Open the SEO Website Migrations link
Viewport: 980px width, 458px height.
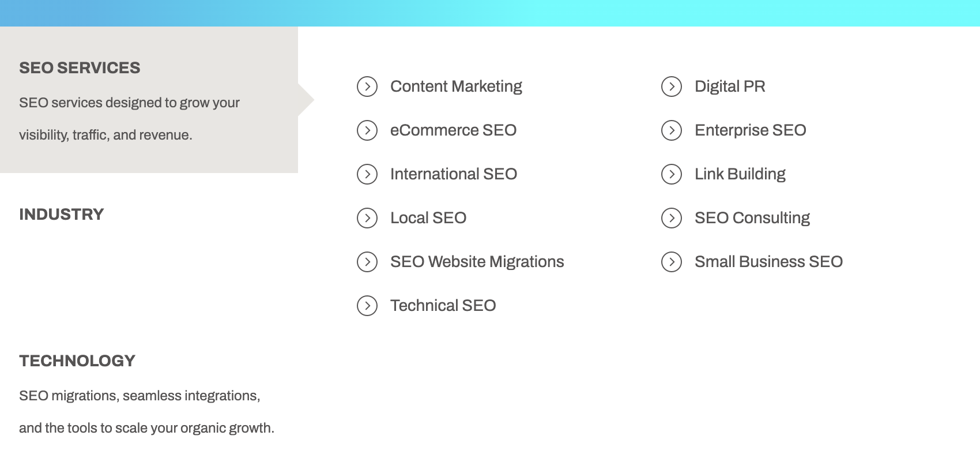[x=477, y=262]
